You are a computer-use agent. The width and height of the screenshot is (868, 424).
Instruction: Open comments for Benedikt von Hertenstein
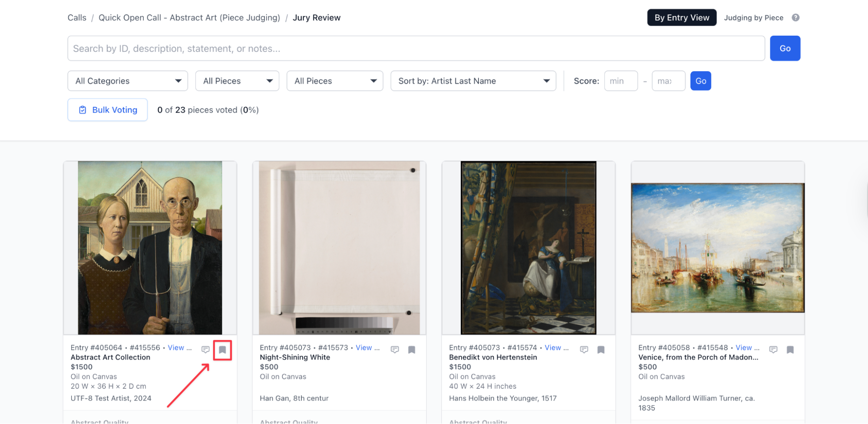coord(584,350)
